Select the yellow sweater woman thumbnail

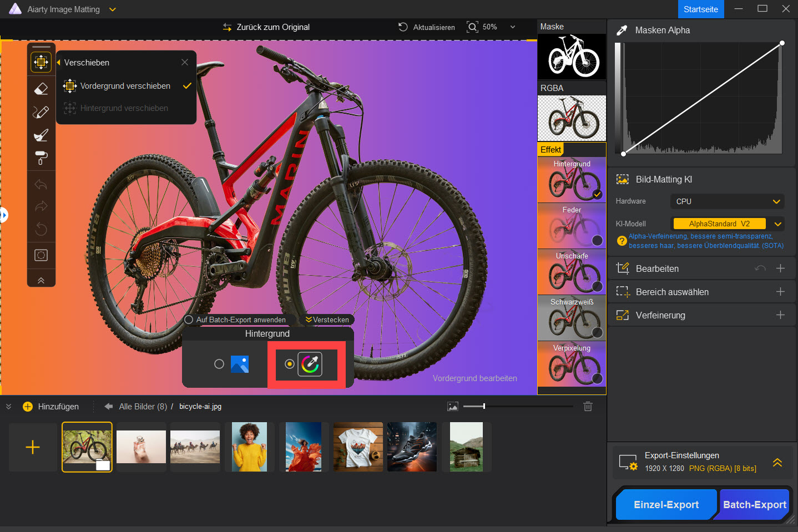point(249,447)
